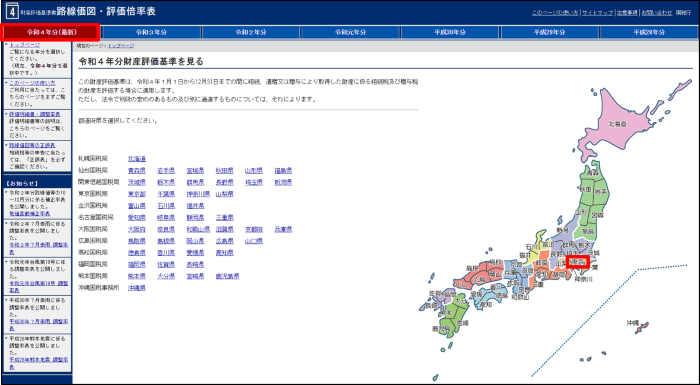This screenshot has height=385, width=700.
Task: Click the 北海道 text link under 札幌国税局
Action: point(137,159)
